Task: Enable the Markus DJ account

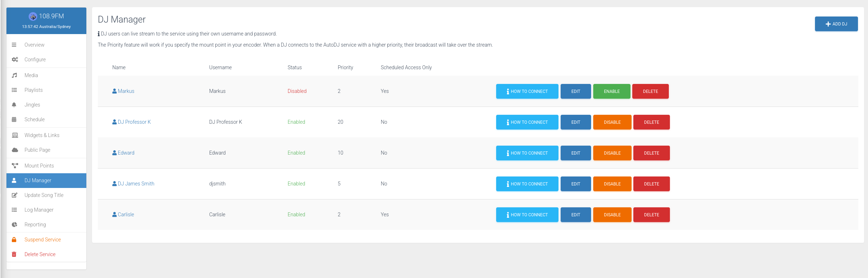Action: click(611, 91)
